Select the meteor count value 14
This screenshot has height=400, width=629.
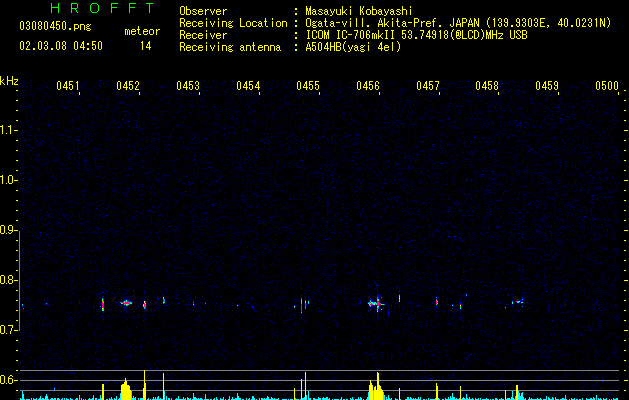pos(145,46)
